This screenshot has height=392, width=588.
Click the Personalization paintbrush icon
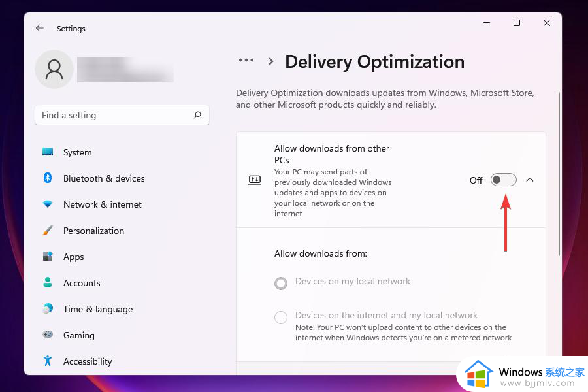pyautogui.click(x=48, y=230)
